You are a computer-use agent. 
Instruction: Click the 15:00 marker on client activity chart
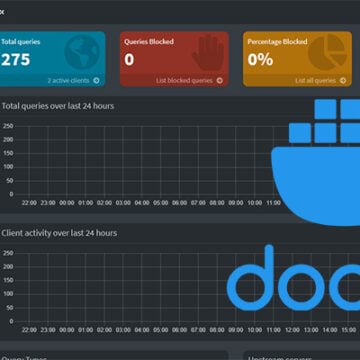tap(349, 330)
